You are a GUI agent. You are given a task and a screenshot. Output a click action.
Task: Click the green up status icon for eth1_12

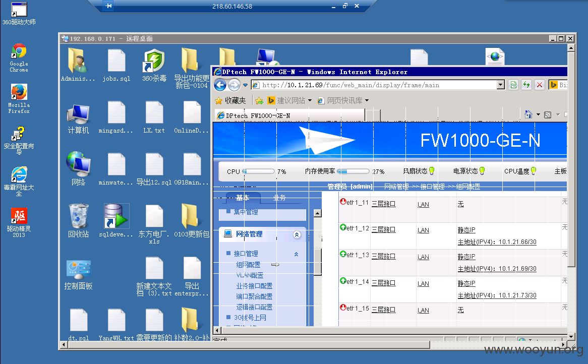point(343,227)
